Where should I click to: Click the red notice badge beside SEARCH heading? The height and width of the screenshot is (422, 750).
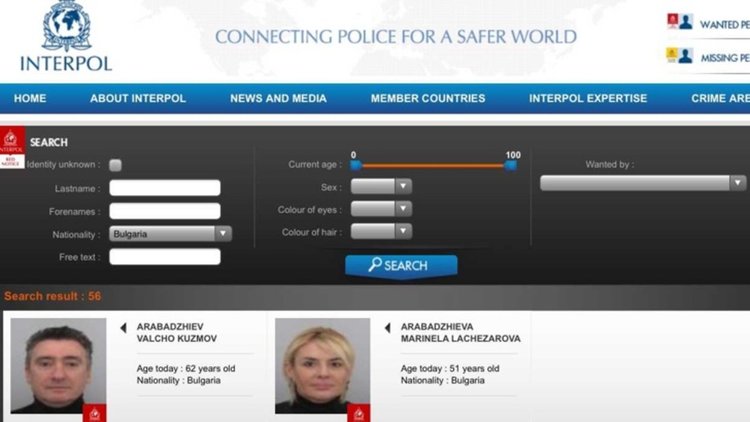click(x=12, y=147)
